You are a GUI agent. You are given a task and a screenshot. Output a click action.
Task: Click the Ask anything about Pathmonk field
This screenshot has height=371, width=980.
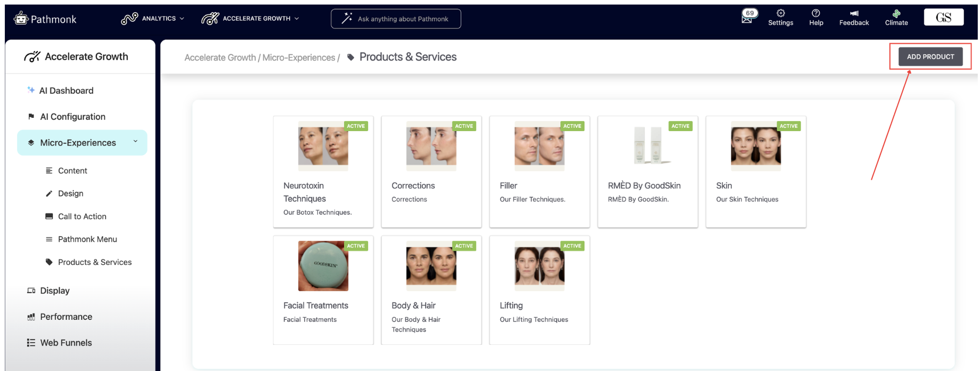pos(396,19)
